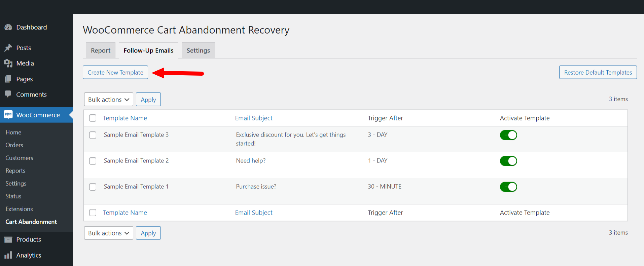Click the Comments speech bubble icon
This screenshot has width=644, height=266.
coord(8,94)
